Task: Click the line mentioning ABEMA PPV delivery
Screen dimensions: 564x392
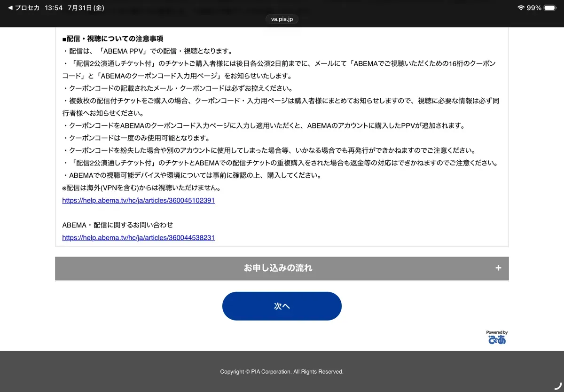Action: point(147,51)
